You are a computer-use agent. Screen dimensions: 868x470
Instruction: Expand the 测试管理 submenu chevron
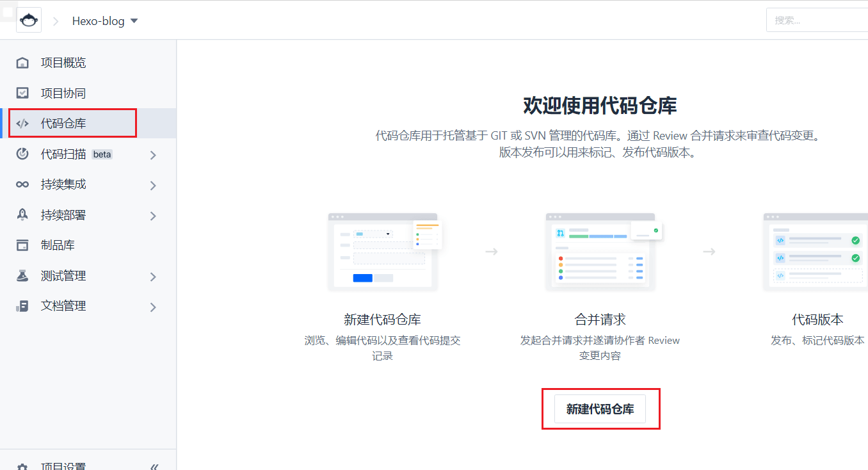(x=153, y=277)
